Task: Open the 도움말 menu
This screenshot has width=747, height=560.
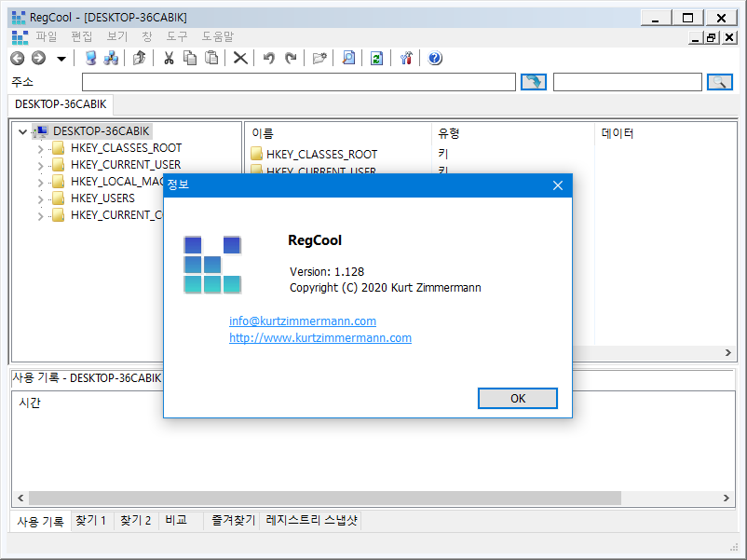Action: coord(218,36)
